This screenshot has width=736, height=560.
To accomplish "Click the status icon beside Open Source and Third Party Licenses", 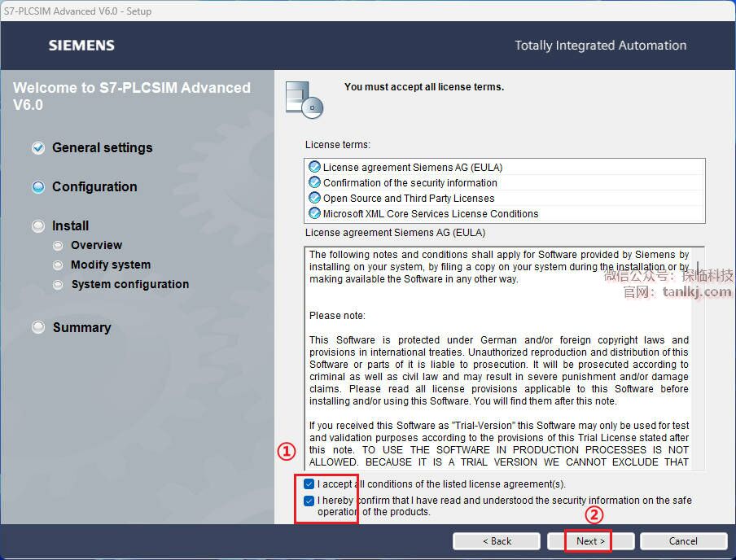I will point(314,198).
